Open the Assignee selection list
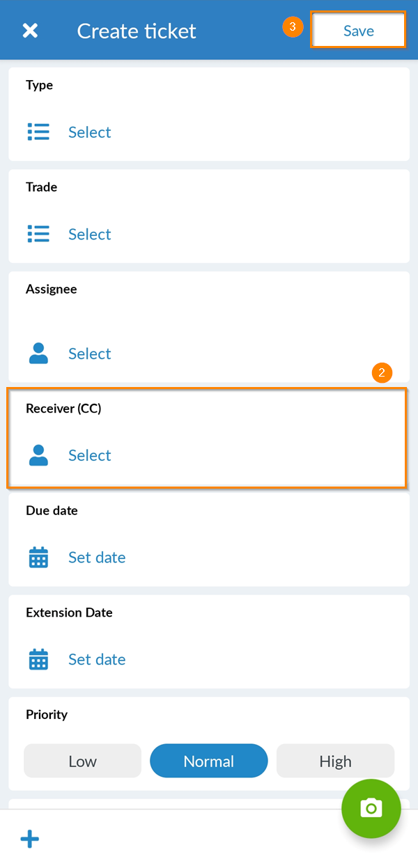418x868 pixels. click(89, 354)
